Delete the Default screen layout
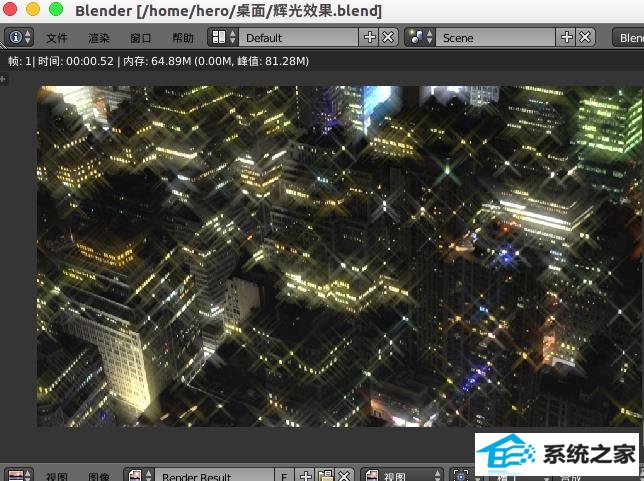This screenshot has width=644, height=481. pyautogui.click(x=389, y=37)
